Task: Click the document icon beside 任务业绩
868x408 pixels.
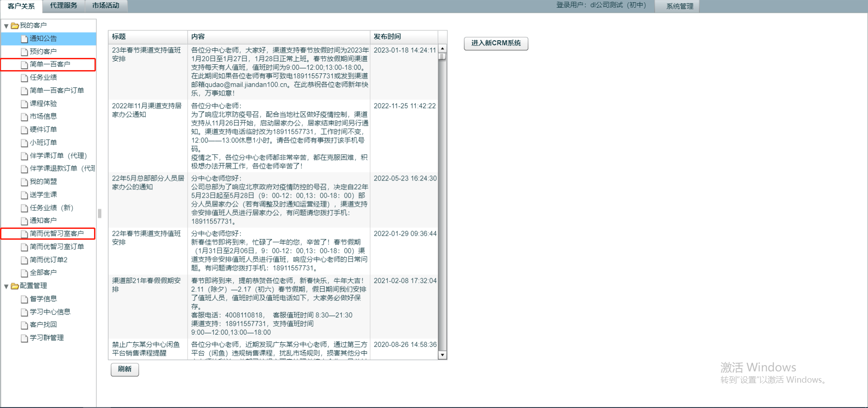Action: pos(24,78)
